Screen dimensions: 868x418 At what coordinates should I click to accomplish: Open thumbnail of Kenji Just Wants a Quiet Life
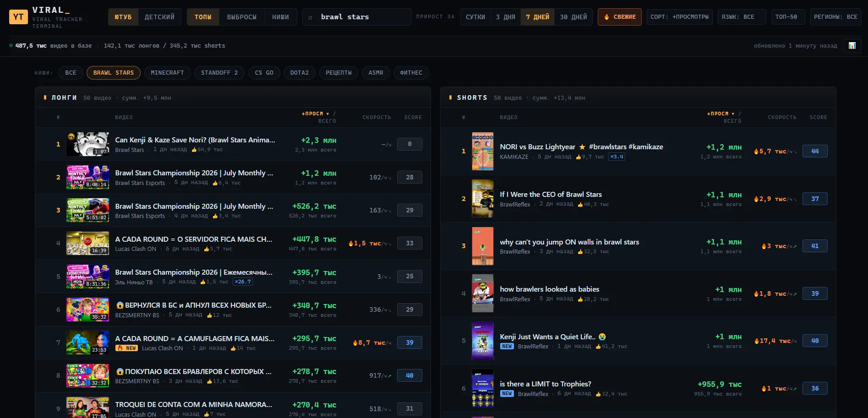tap(483, 341)
